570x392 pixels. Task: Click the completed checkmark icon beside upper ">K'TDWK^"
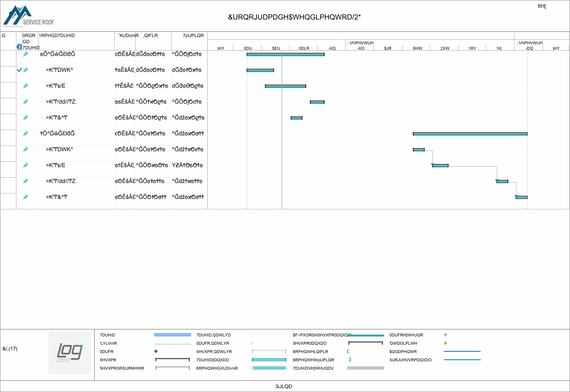pyautogui.click(x=19, y=70)
